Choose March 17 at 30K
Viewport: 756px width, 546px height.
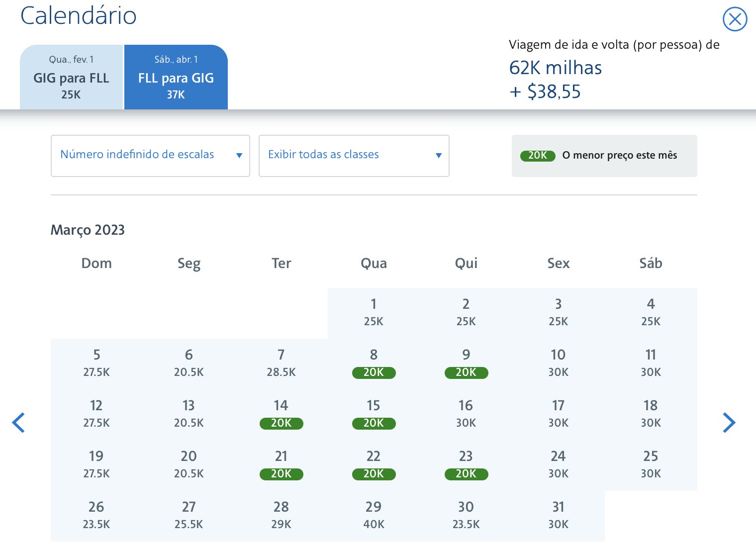(x=559, y=415)
